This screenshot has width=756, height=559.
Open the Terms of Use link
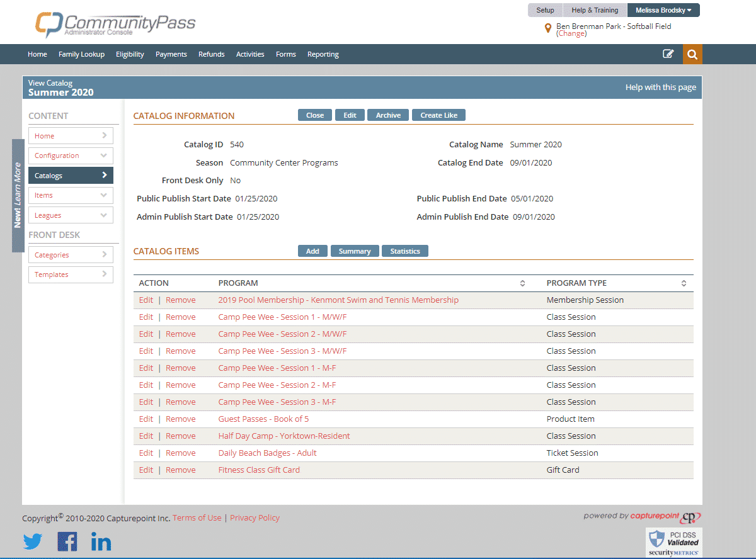pos(197,517)
